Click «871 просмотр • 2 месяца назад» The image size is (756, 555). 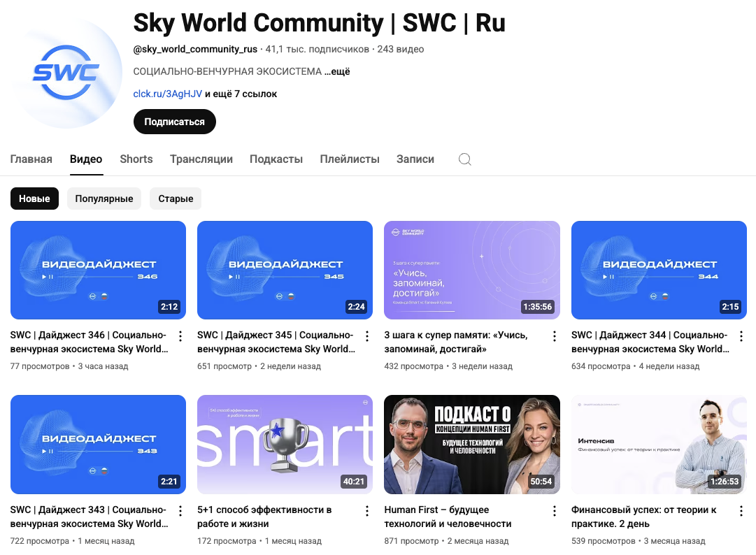point(446,541)
